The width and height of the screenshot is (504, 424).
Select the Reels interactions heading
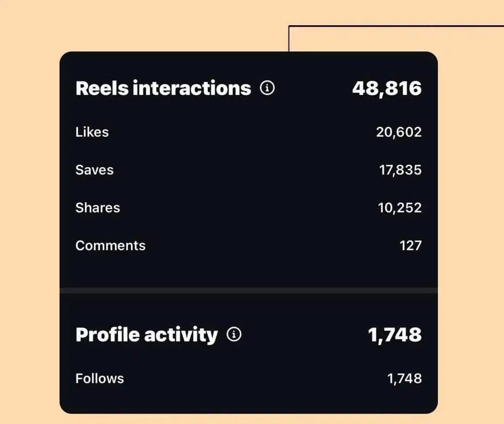coord(163,88)
